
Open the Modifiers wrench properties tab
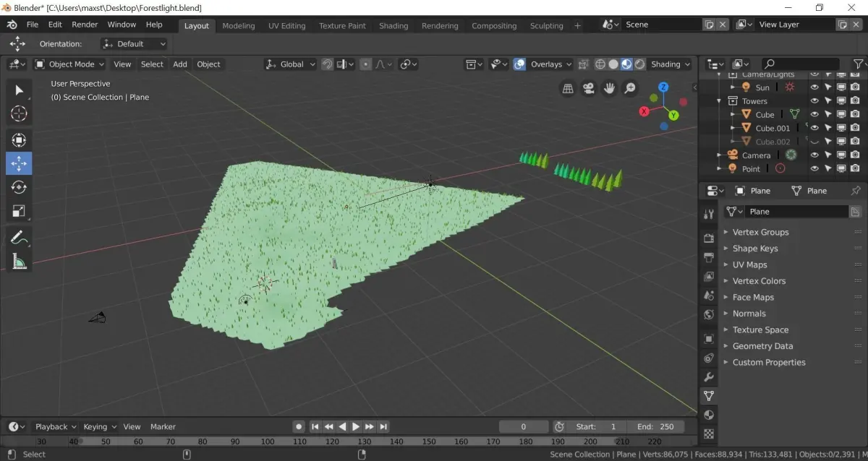tap(709, 377)
